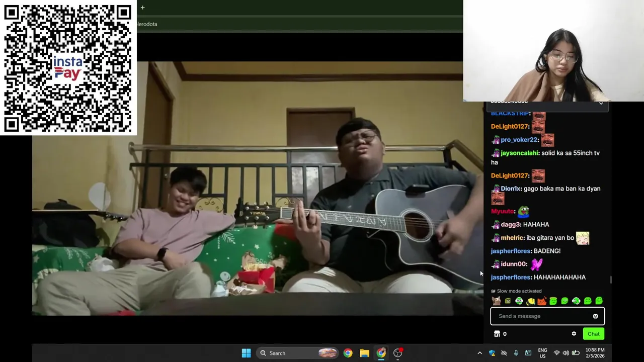This screenshot has width=644, height=362.
Task: Open OBS Studio from the taskbar
Action: click(x=397, y=353)
